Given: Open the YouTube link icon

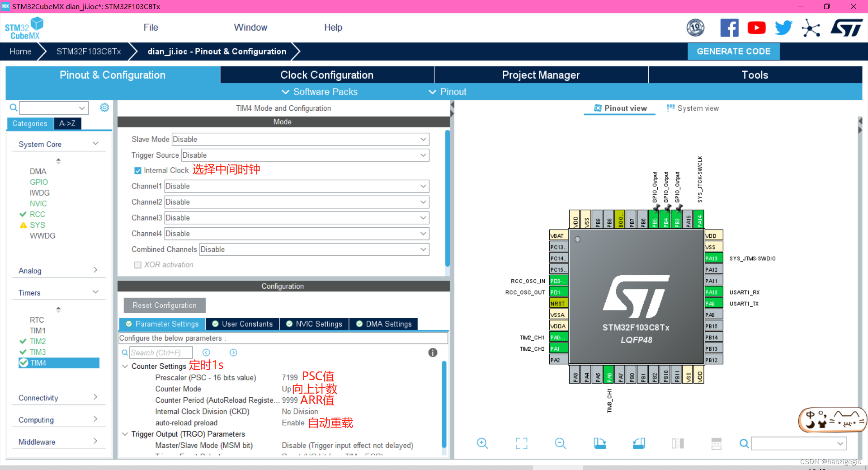Looking at the screenshot, I should click(756, 28).
